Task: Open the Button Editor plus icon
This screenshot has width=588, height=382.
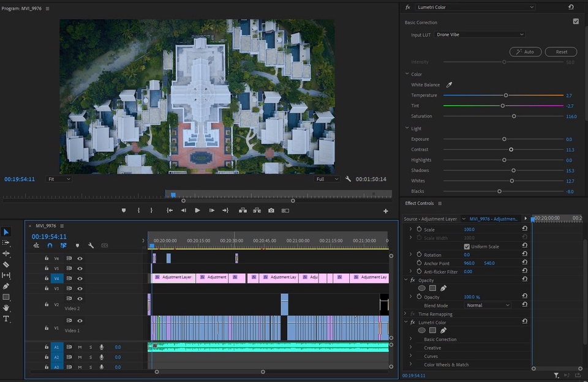Action: [385, 211]
